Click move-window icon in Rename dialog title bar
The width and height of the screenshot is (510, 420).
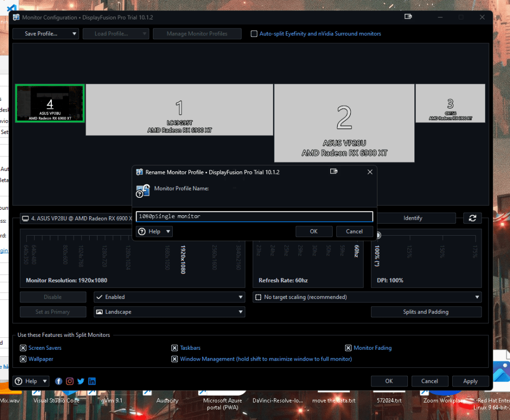[x=334, y=171]
